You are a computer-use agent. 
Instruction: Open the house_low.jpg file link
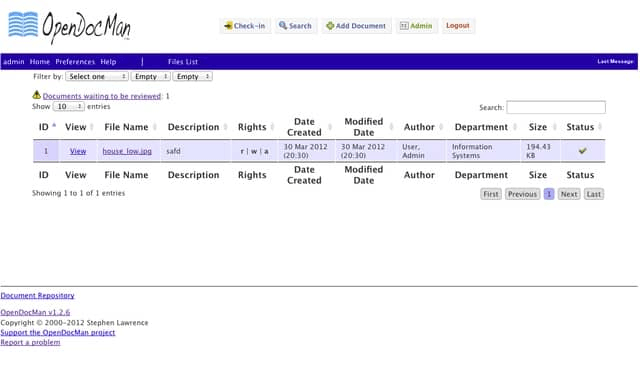[127, 151]
